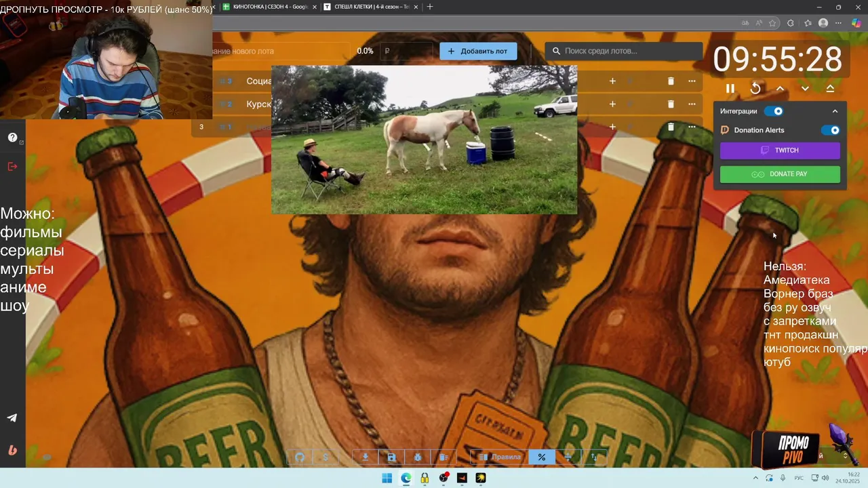Click the DONATE PAY button
Screen dimensions: 868x488
click(780, 174)
